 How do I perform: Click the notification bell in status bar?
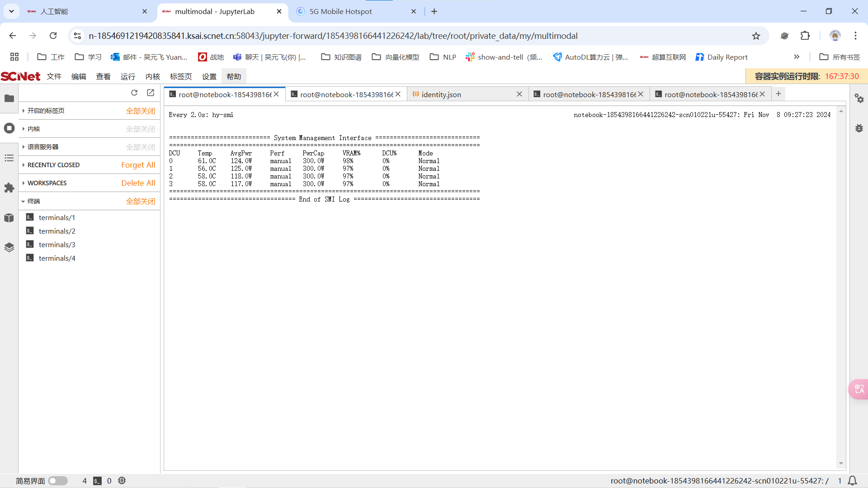pos(852,481)
